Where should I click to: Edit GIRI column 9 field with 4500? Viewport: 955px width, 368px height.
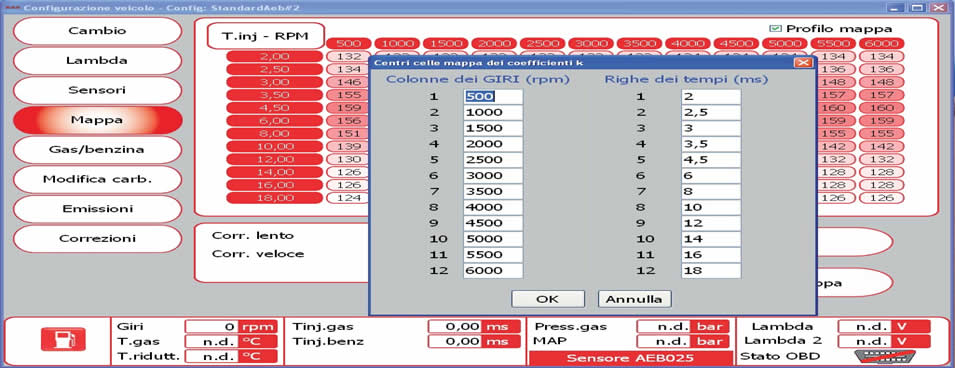click(493, 223)
